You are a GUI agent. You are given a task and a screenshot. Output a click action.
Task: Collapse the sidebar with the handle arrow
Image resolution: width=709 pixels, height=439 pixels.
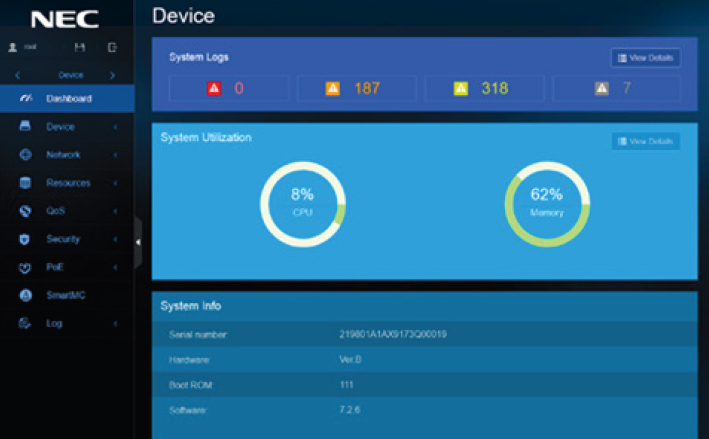point(138,242)
